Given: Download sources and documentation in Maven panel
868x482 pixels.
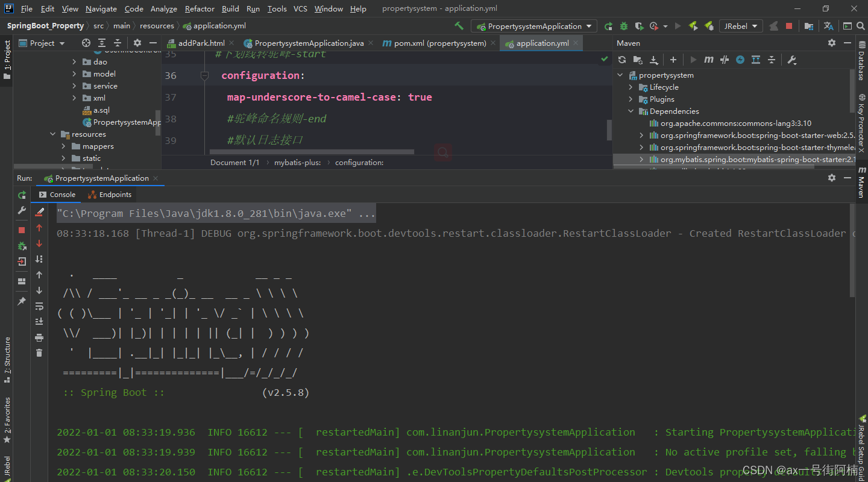Looking at the screenshot, I should click(653, 60).
